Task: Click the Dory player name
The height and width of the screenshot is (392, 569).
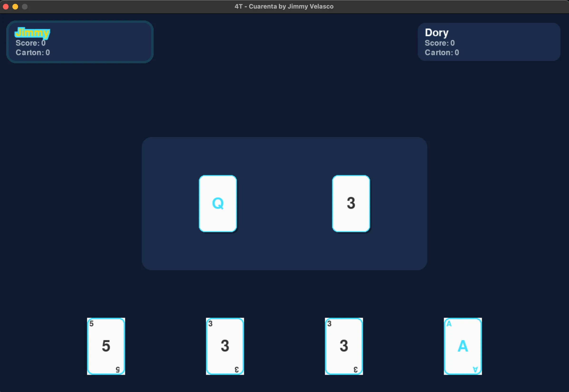Action: (437, 33)
